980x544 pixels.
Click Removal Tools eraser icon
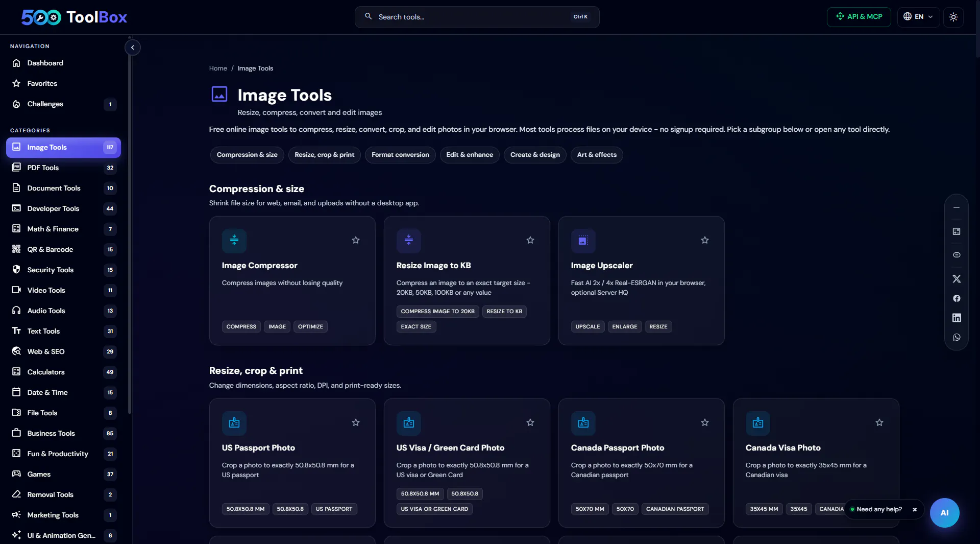(x=16, y=494)
